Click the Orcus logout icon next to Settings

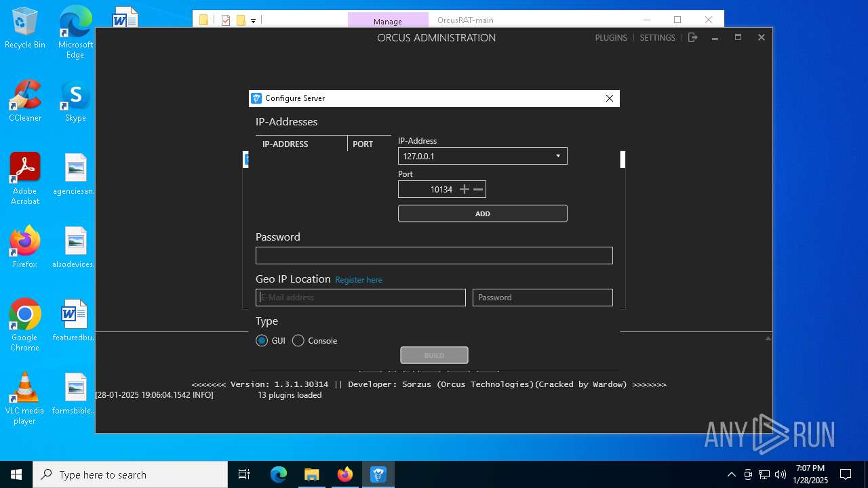click(692, 38)
